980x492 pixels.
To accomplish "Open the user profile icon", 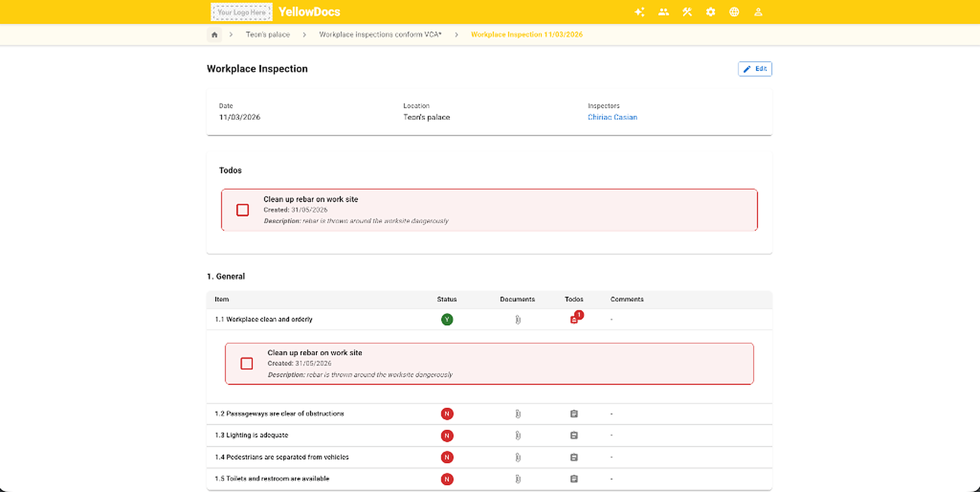I will (758, 12).
